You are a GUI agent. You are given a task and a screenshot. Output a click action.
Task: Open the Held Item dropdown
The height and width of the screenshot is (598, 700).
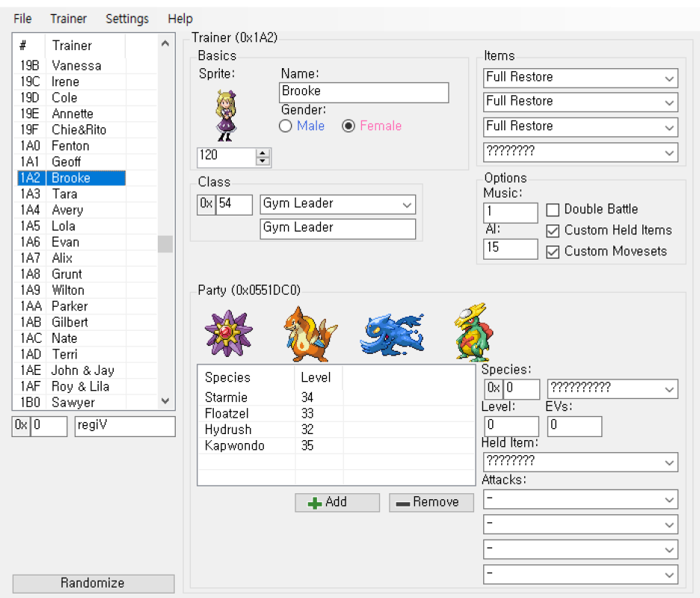pos(669,463)
